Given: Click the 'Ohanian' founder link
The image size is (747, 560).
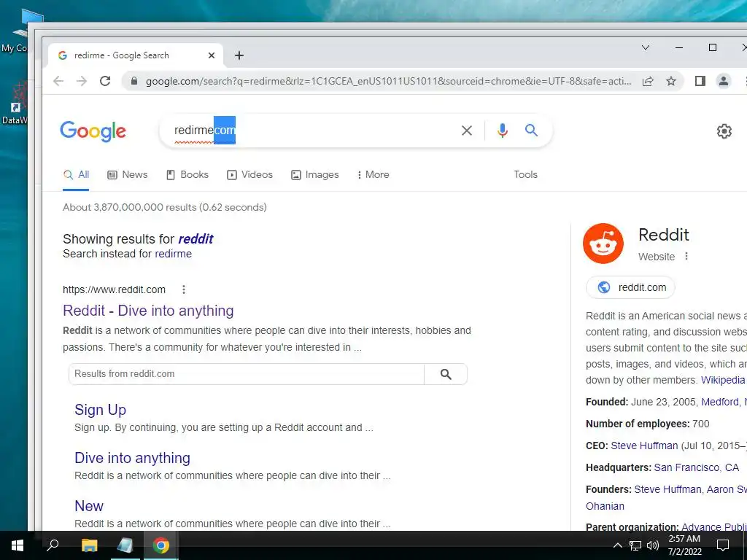Looking at the screenshot, I should [x=605, y=506].
